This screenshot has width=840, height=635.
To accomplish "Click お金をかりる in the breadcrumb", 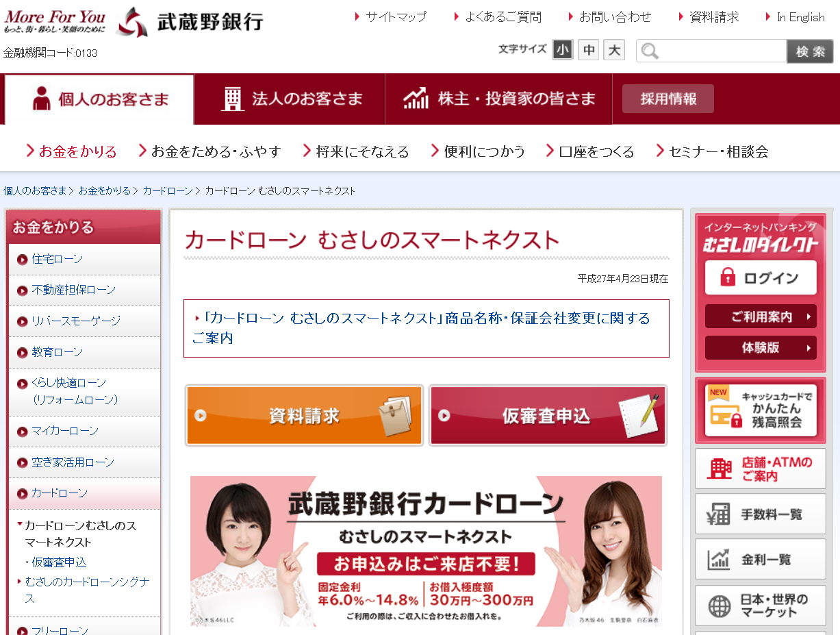I will tap(105, 190).
